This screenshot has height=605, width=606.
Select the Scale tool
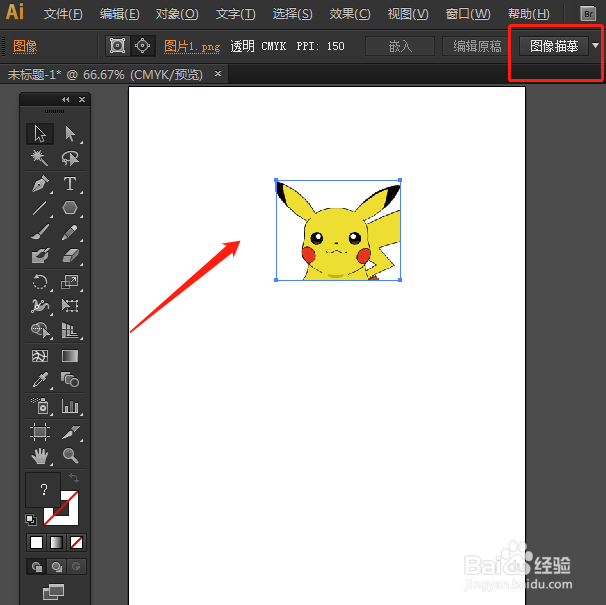(70, 282)
